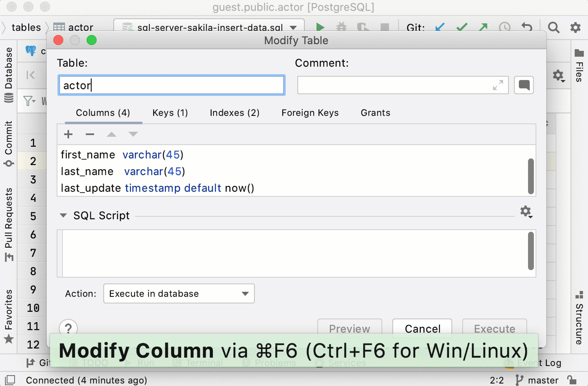Open the Pull Requests tool window
588x386 pixels.
coord(8,224)
